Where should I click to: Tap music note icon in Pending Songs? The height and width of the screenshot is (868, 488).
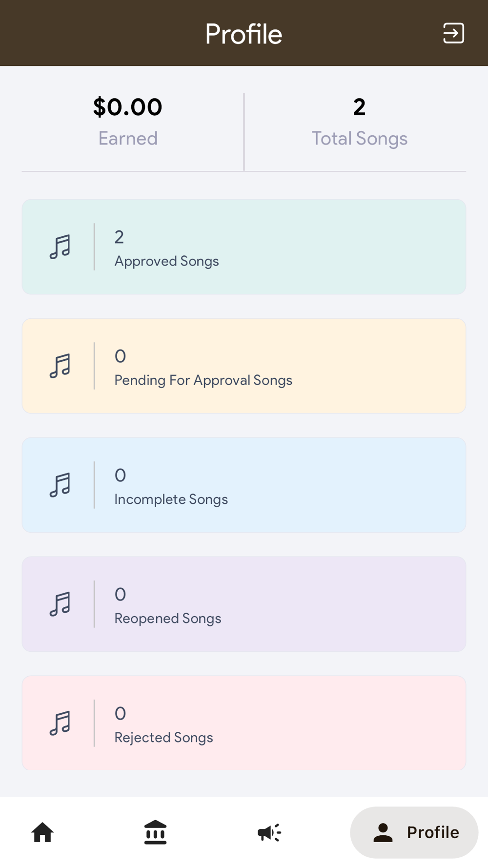[60, 366]
